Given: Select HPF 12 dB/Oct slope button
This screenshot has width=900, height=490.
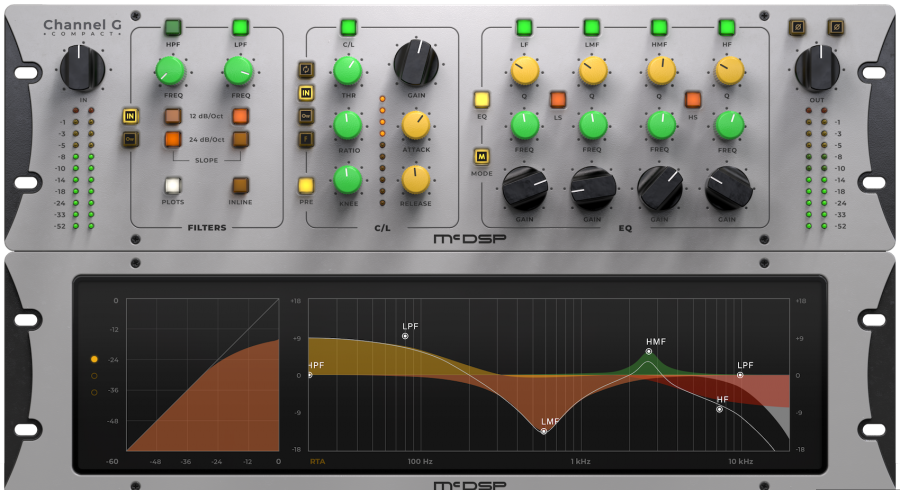Looking at the screenshot, I should 173,116.
